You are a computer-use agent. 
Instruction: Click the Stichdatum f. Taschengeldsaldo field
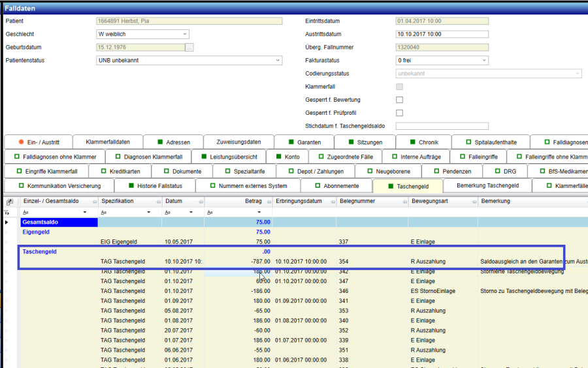click(442, 126)
